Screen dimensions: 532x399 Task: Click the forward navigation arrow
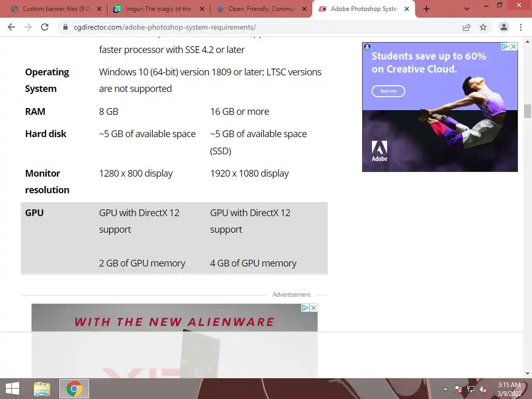(x=28, y=27)
